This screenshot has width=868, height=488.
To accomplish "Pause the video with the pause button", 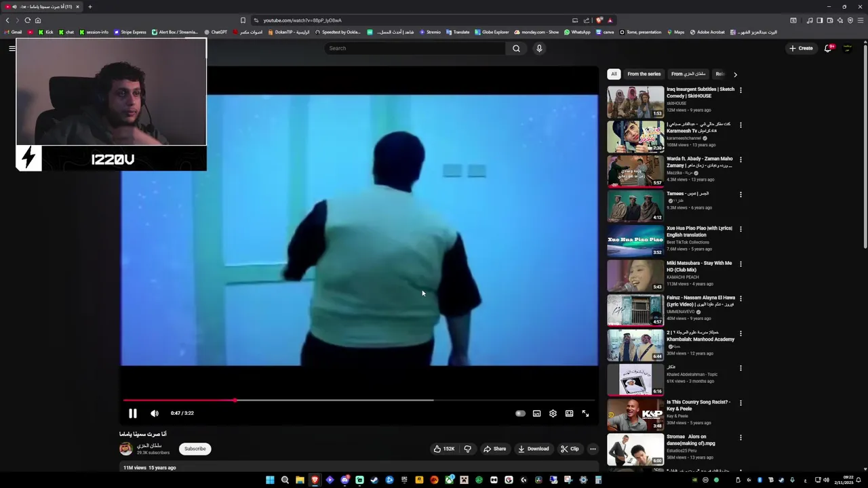I will (133, 413).
